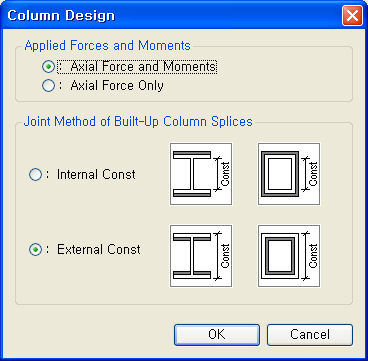Select the Axial Force Only radio button
This screenshot has height=361, width=368.
[48, 86]
